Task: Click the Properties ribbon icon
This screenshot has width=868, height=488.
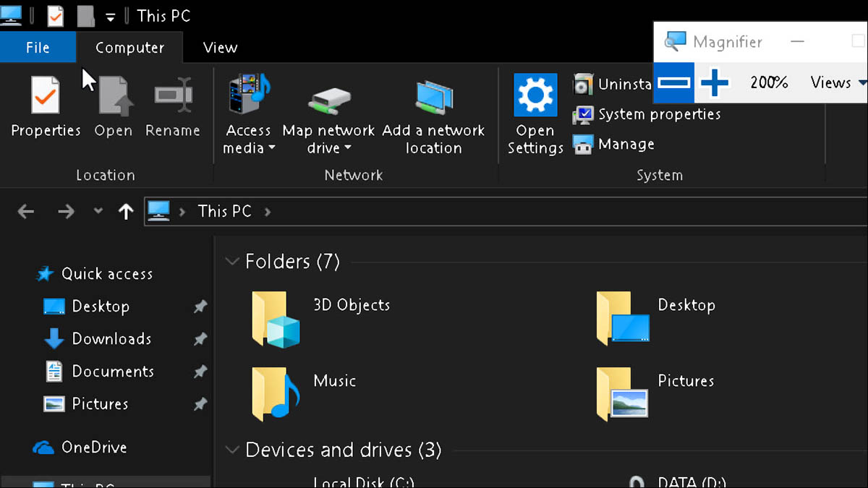Action: pyautogui.click(x=45, y=98)
